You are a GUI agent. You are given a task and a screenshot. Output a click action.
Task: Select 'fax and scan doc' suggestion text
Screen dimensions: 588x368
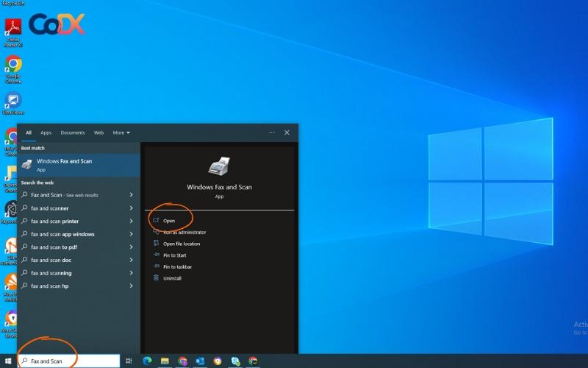pos(51,260)
